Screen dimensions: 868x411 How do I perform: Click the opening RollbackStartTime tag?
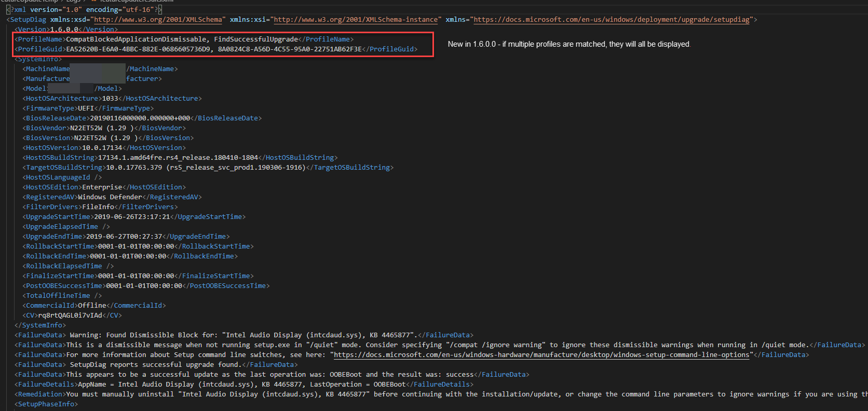(60, 246)
